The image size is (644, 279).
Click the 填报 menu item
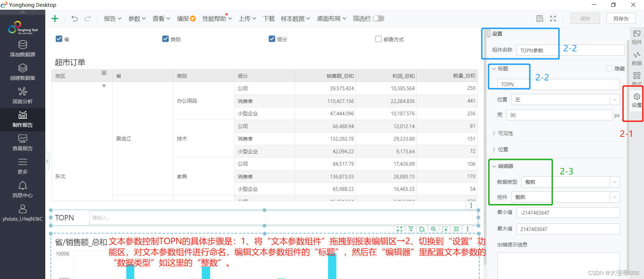pos(186,19)
